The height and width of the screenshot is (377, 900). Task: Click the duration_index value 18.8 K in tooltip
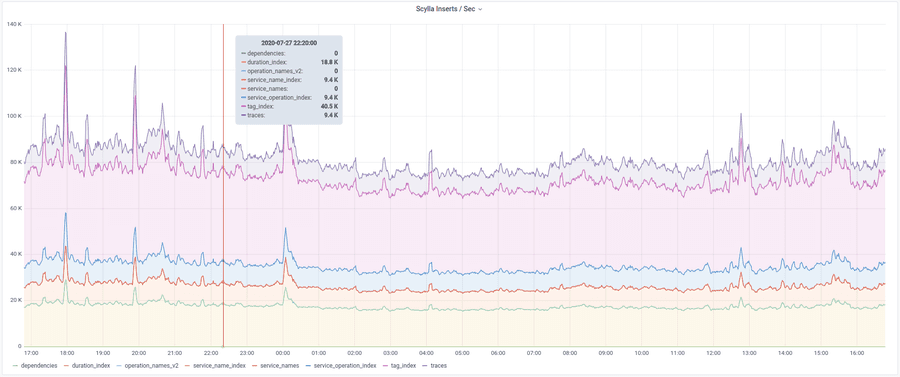(x=329, y=62)
